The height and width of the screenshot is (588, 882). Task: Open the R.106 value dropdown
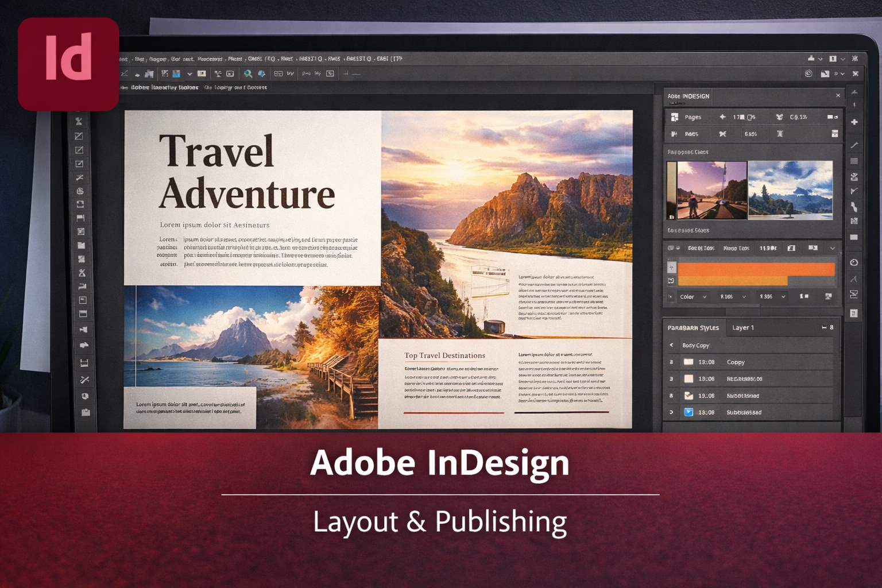click(x=733, y=297)
